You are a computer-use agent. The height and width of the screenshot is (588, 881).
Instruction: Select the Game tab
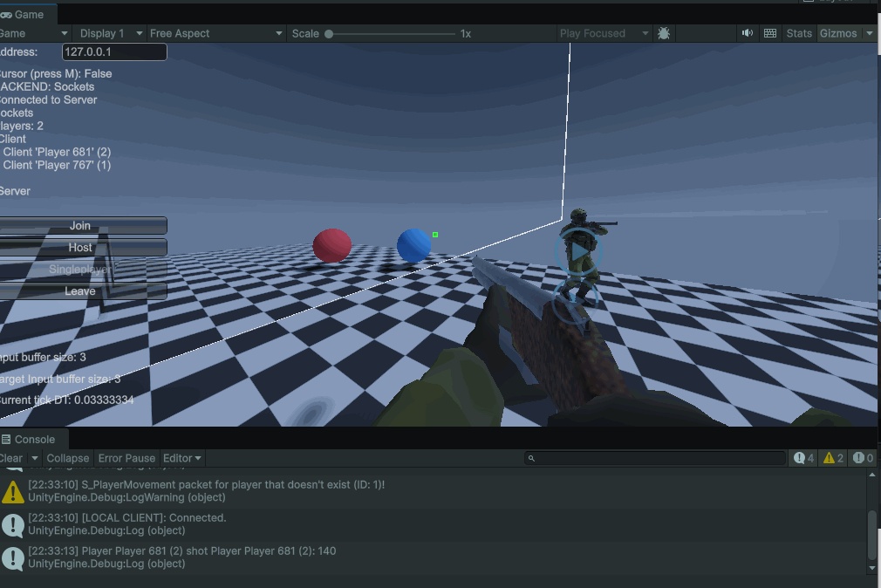[x=26, y=14]
